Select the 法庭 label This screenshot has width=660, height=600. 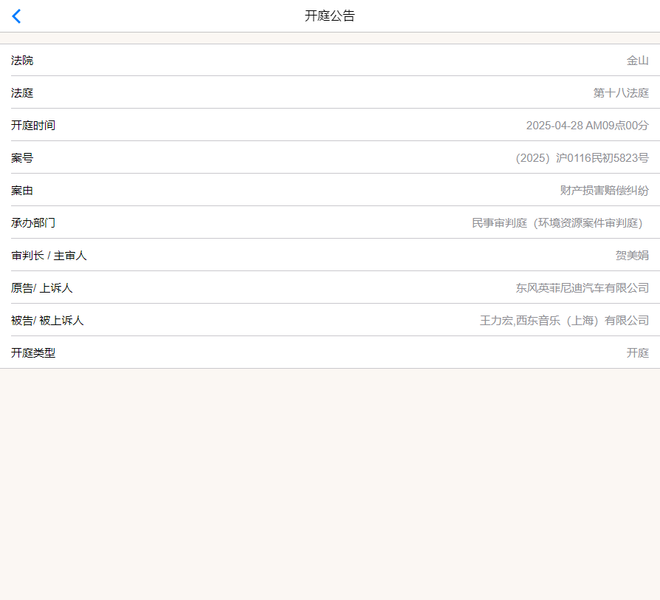[22, 93]
